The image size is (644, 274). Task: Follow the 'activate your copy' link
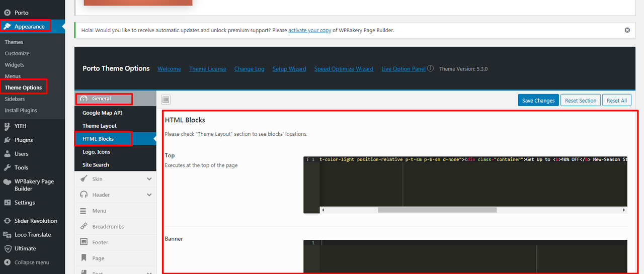pos(310,30)
